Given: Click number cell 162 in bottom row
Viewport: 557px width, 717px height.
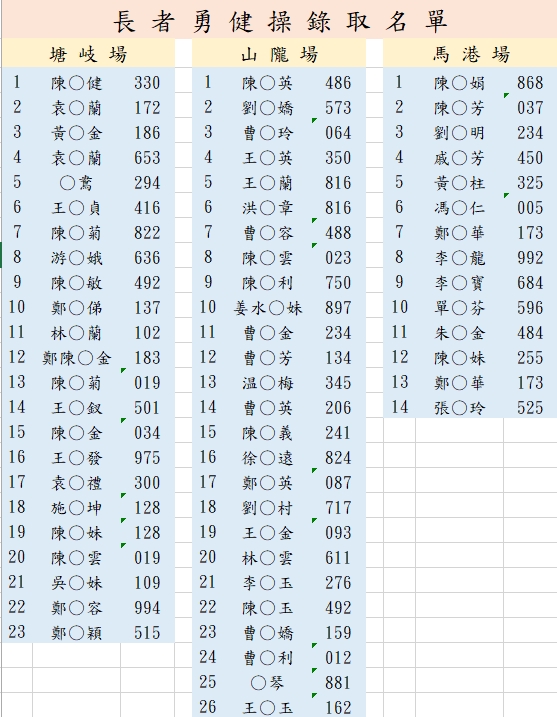Looking at the screenshot, I should [339, 706].
